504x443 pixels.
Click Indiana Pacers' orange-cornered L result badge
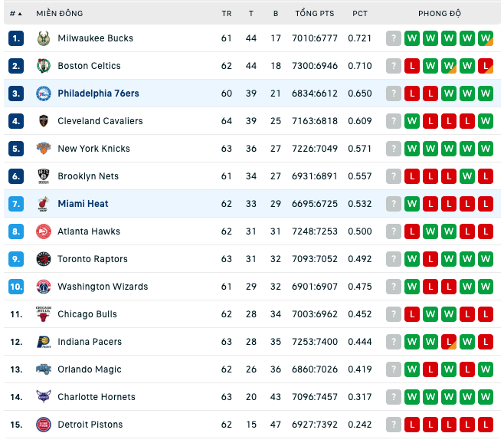449,342
